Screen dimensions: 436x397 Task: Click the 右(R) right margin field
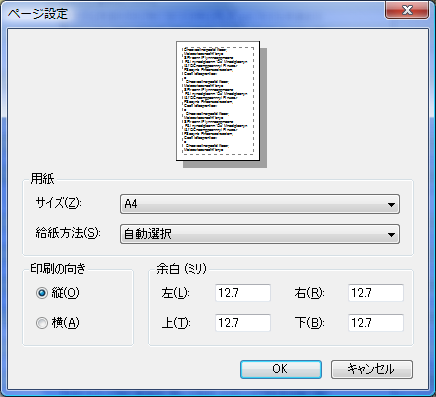376,293
